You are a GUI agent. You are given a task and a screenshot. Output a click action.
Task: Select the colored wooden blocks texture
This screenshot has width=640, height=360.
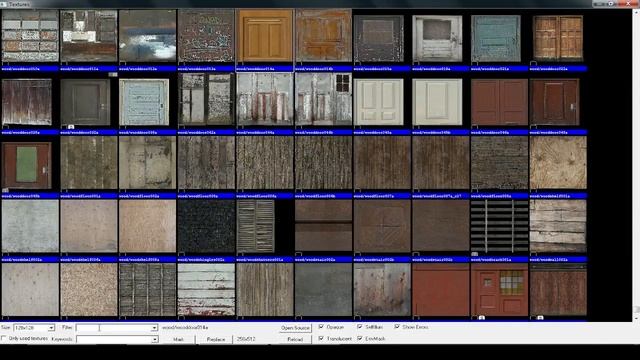[30, 36]
